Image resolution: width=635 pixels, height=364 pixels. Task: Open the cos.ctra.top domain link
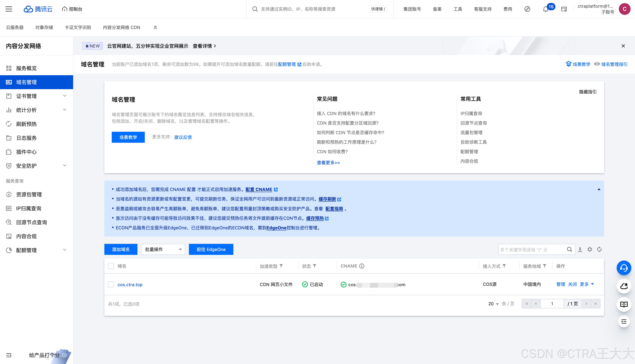tap(130, 285)
